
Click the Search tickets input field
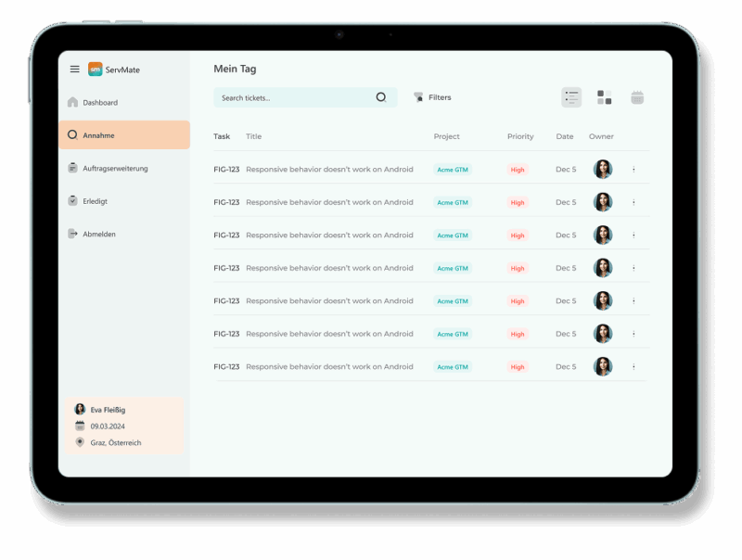coord(292,97)
